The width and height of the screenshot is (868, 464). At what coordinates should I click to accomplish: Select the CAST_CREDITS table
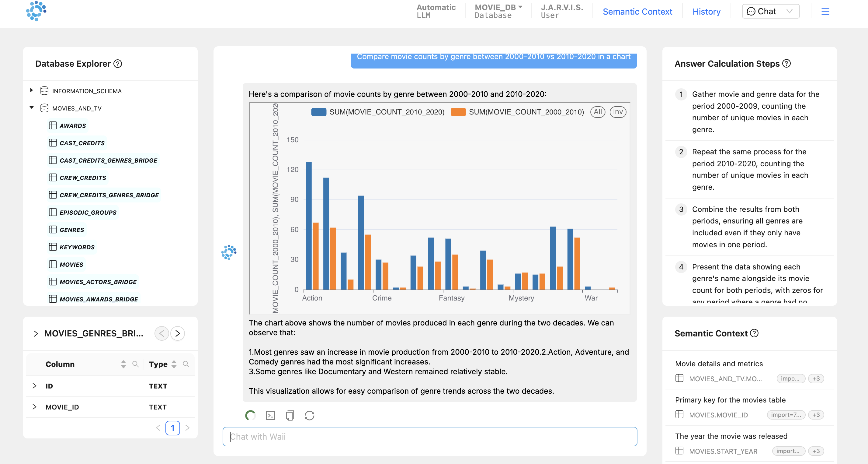[x=82, y=143]
